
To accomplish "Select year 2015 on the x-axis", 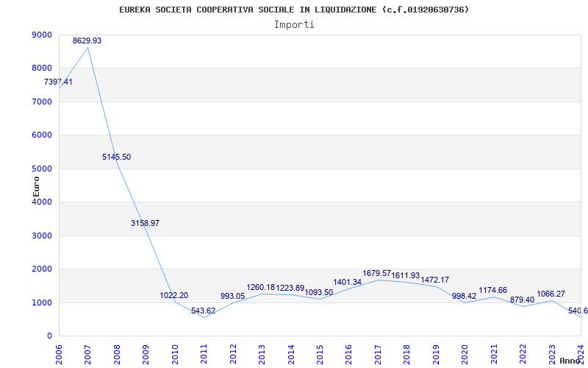I will (x=320, y=354).
